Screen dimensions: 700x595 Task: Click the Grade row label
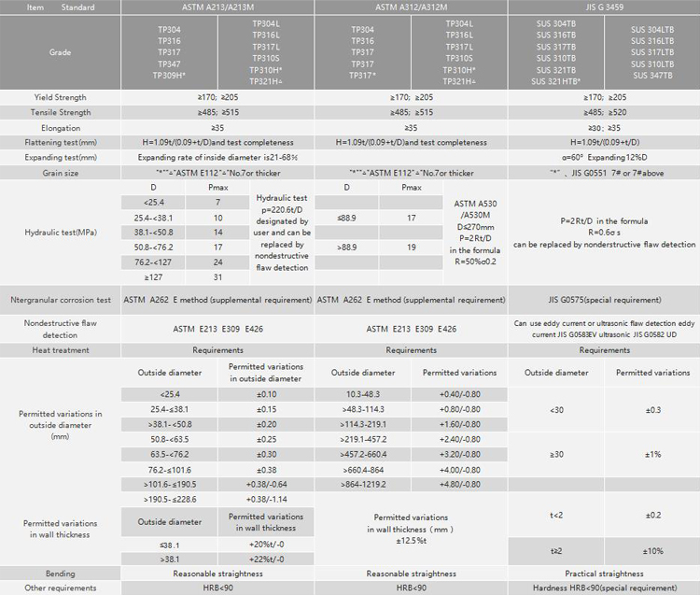pyautogui.click(x=60, y=52)
